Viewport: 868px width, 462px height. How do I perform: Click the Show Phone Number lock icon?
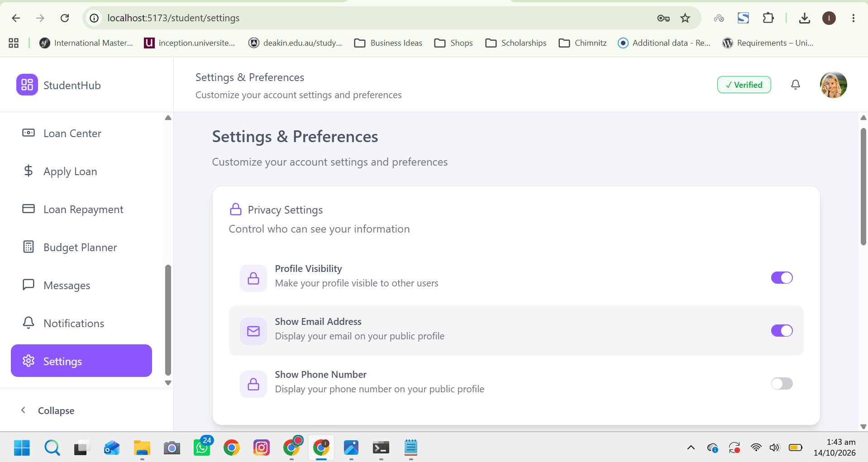253,384
